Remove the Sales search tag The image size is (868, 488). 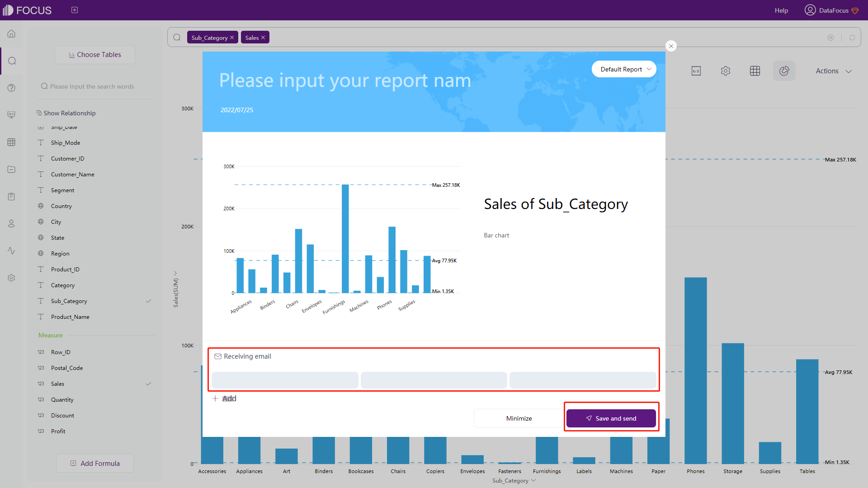(263, 38)
